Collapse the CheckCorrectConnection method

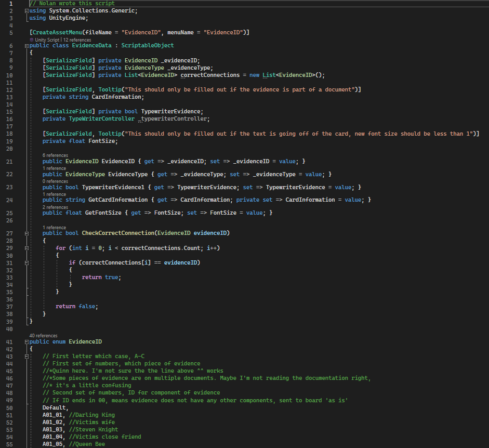pos(27,233)
